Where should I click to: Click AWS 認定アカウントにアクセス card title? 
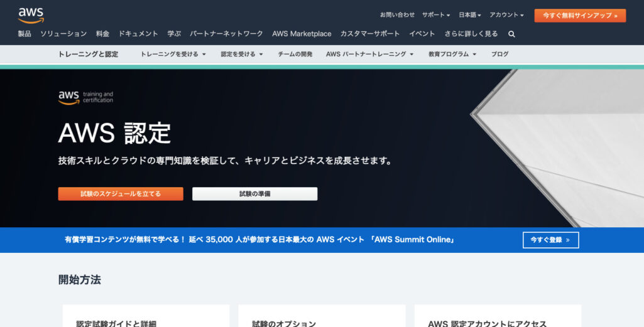(x=488, y=324)
